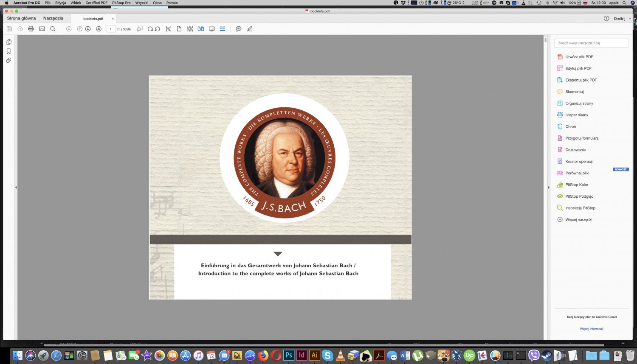Go to next page with down arrow
Screen dimensions: 637x364
point(88,29)
